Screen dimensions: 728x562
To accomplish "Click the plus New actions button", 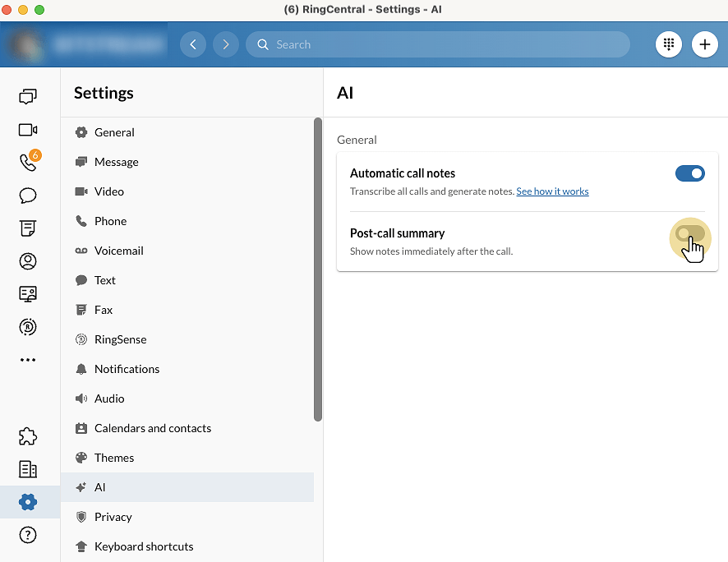I will pos(704,44).
